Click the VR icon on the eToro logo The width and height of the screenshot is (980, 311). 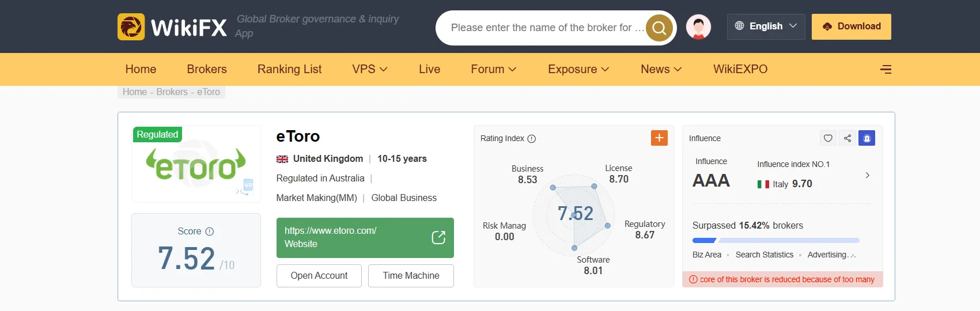tap(248, 185)
